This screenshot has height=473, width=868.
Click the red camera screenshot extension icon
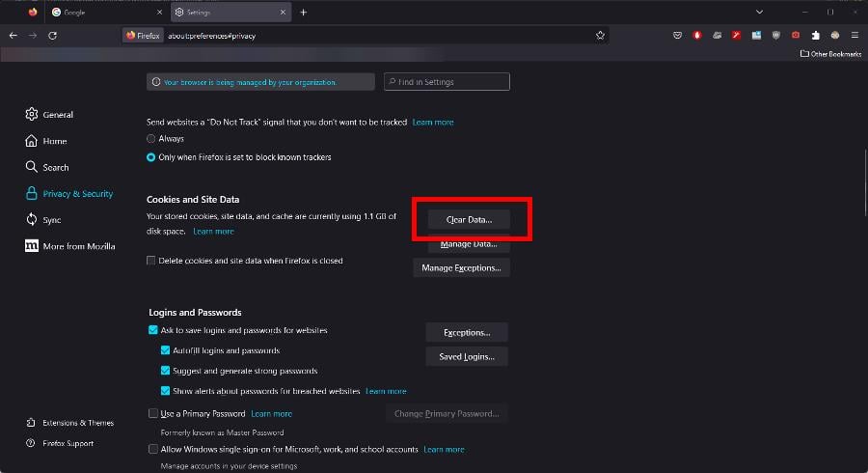coord(796,35)
